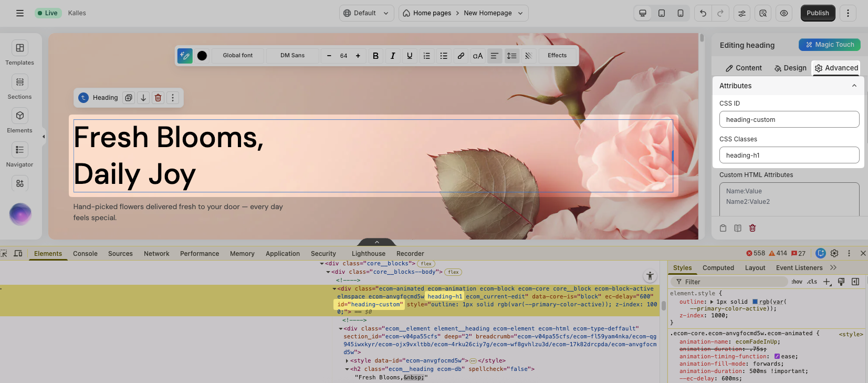Switch to the Design tab
The width and height of the screenshot is (868, 383).
point(790,68)
